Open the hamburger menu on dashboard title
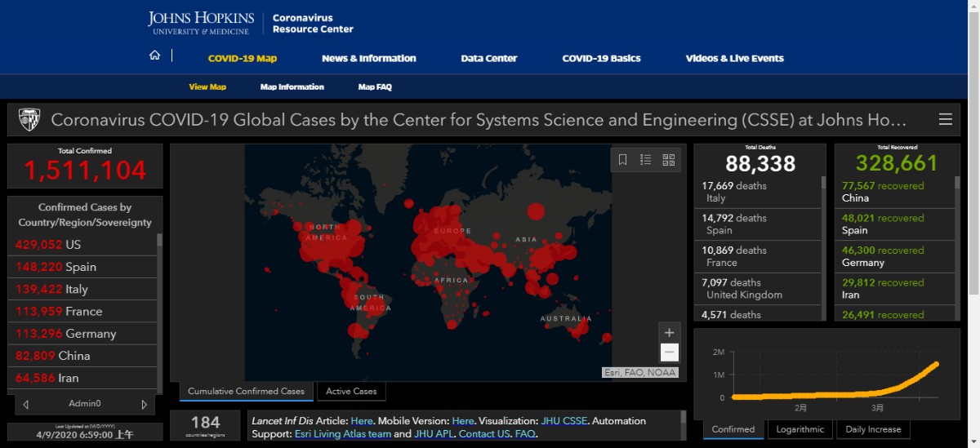 pos(945,120)
